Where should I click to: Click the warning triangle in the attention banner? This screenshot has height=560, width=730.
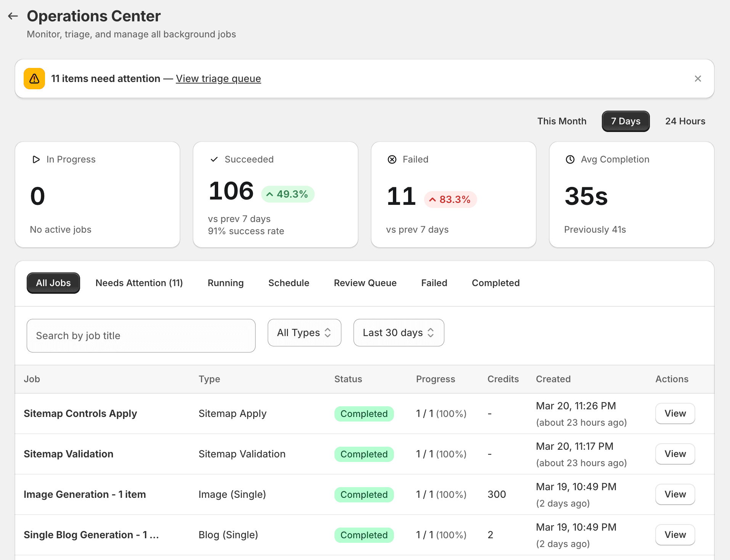coord(34,78)
